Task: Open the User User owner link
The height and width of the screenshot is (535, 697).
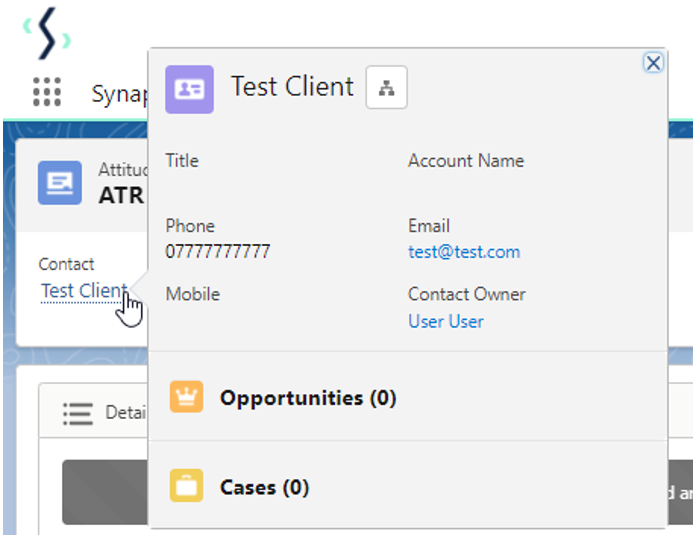Action: [x=446, y=321]
